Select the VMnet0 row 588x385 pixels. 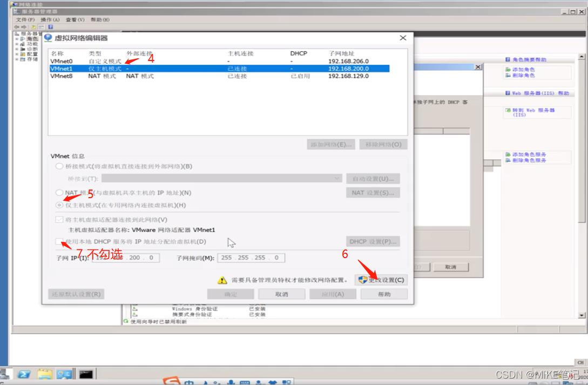tap(219, 61)
